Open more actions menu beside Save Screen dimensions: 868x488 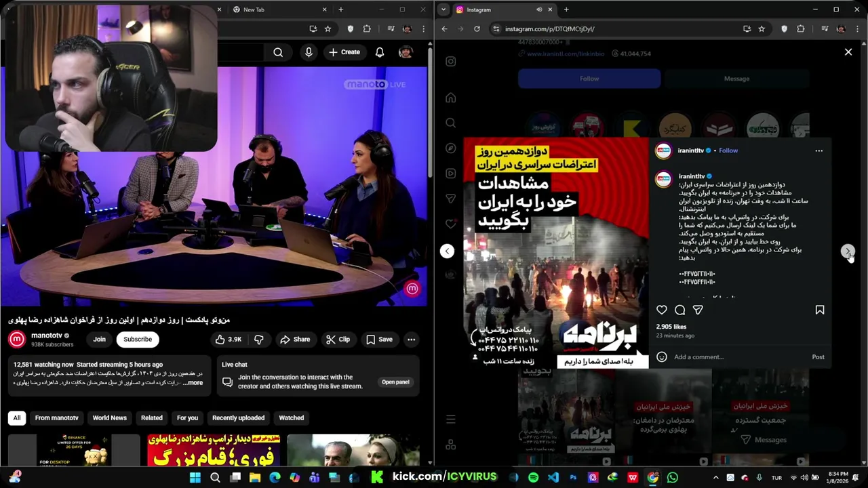point(411,340)
